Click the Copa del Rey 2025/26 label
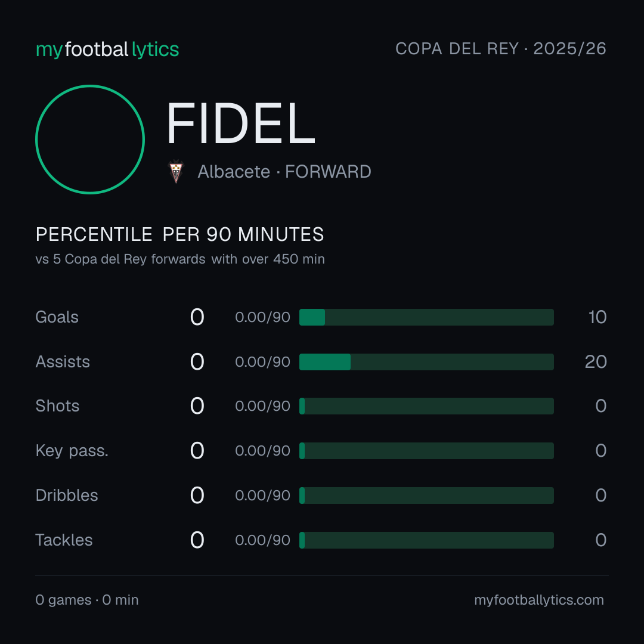The height and width of the screenshot is (644, 644). tap(501, 49)
